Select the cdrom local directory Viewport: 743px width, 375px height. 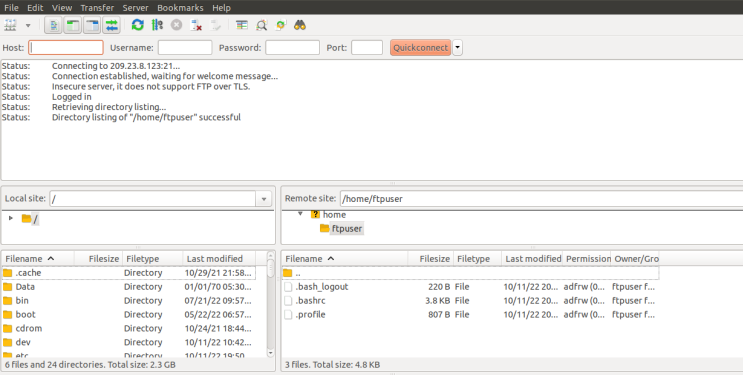(128, 328)
